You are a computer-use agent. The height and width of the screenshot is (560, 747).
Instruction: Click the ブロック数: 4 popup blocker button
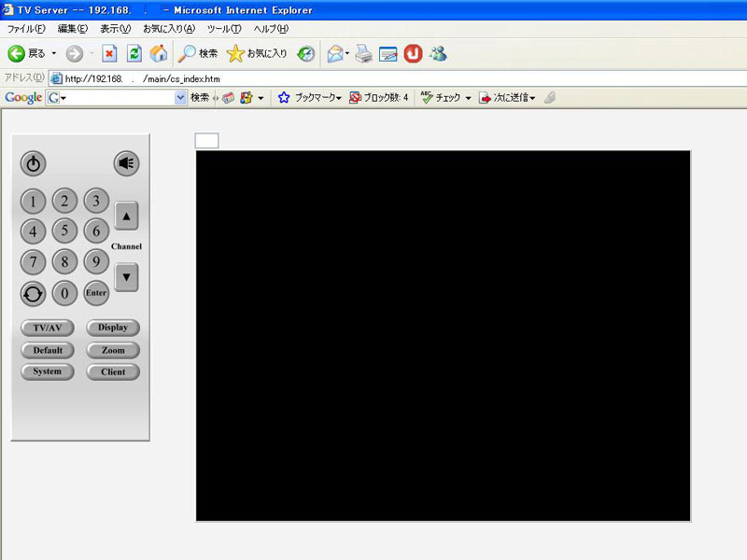coord(379,98)
